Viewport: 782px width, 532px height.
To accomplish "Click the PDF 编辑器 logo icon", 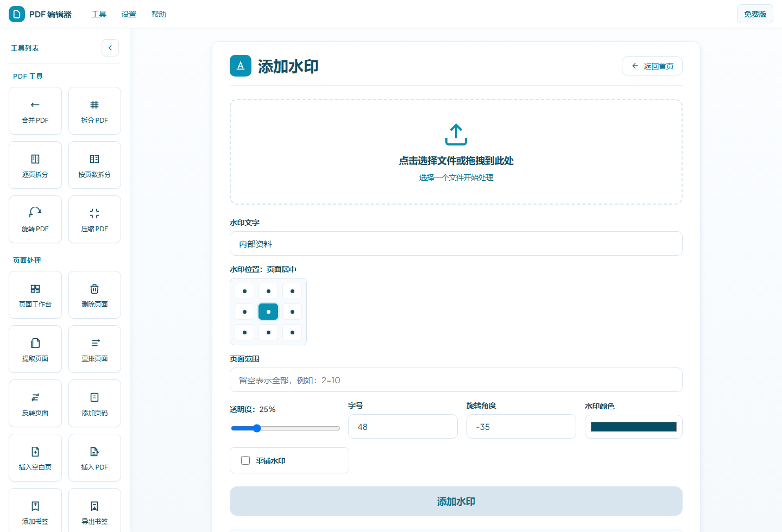I will 17,14.
